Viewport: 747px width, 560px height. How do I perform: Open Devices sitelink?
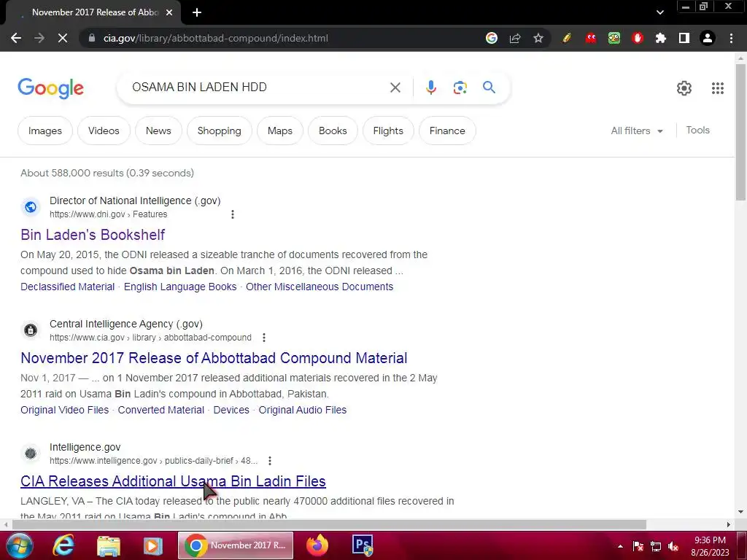(231, 410)
